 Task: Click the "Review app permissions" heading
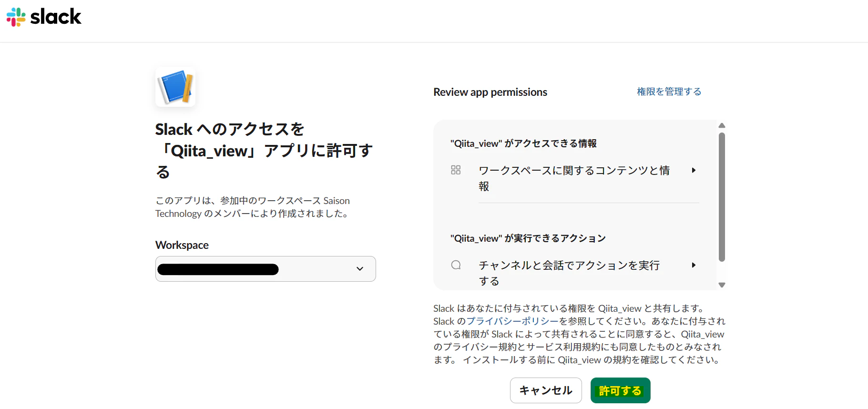[x=490, y=92]
